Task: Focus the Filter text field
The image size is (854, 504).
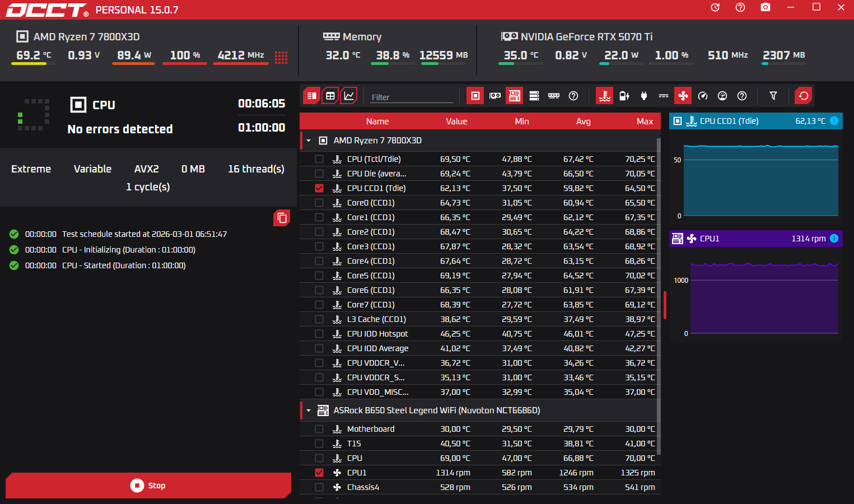Action: (x=412, y=97)
